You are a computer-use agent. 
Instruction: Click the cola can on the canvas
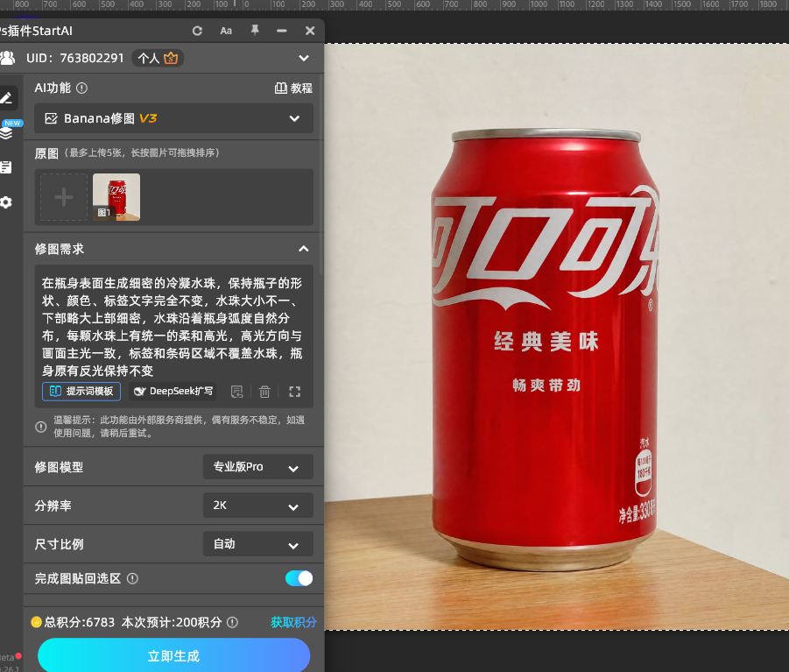pyautogui.click(x=545, y=350)
